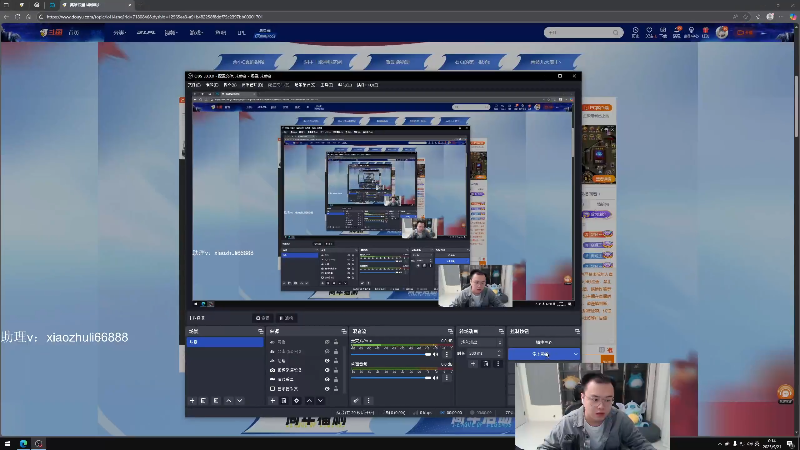Screen dimensions: 800x450
Task: Toggle visibility of third source row
Action: (327, 361)
